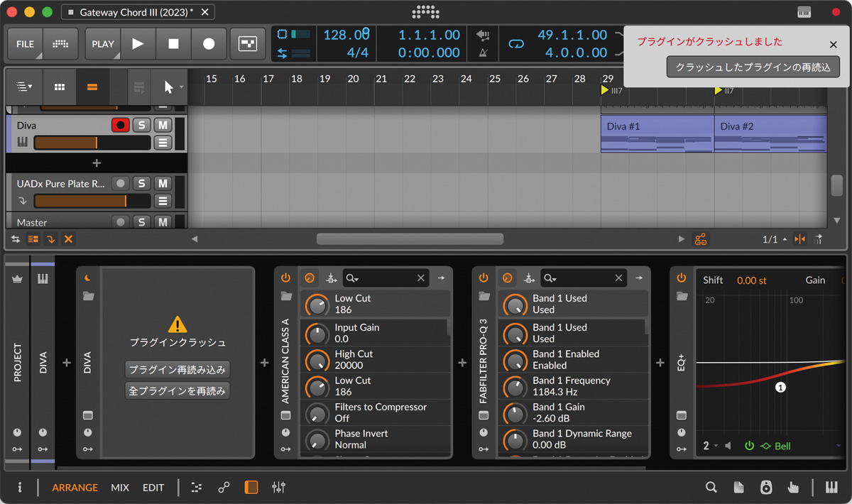Switch to ARRANGE view
Image resolution: width=852 pixels, height=504 pixels.
[x=75, y=488]
